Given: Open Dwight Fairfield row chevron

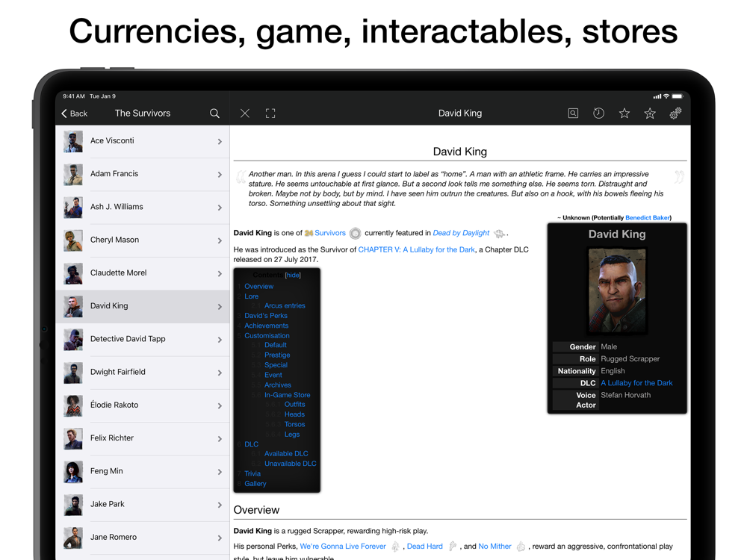Looking at the screenshot, I should pyautogui.click(x=220, y=373).
